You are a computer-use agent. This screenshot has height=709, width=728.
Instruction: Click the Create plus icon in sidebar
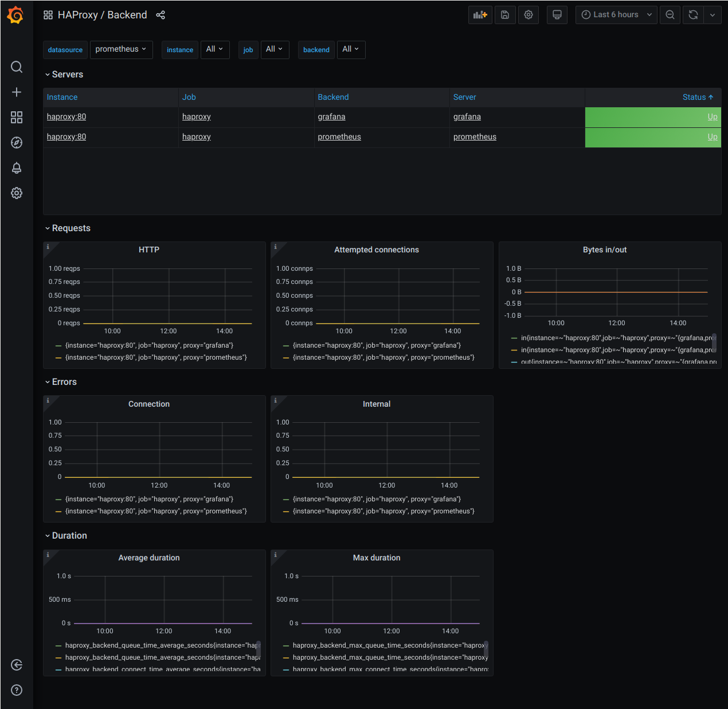click(x=17, y=92)
